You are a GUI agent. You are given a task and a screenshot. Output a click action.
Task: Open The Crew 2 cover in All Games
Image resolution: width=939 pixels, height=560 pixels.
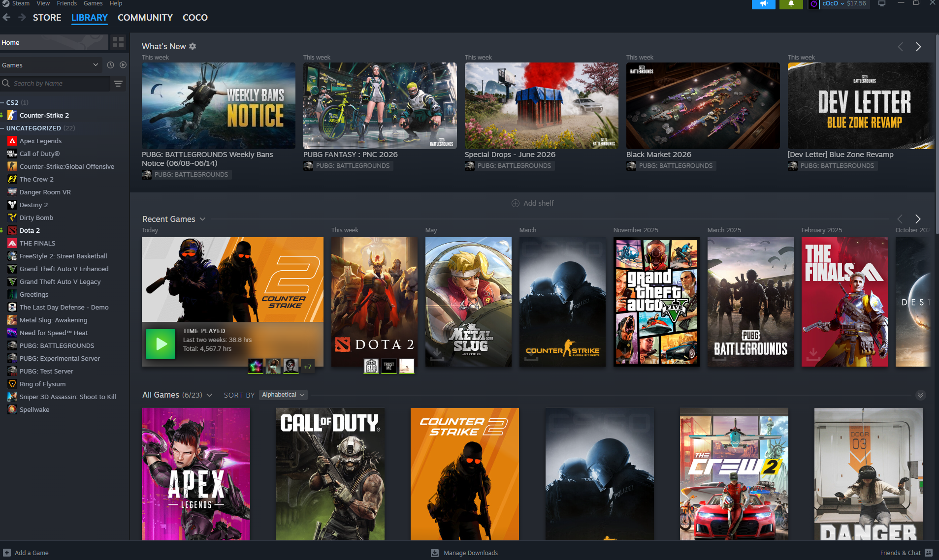(x=734, y=474)
